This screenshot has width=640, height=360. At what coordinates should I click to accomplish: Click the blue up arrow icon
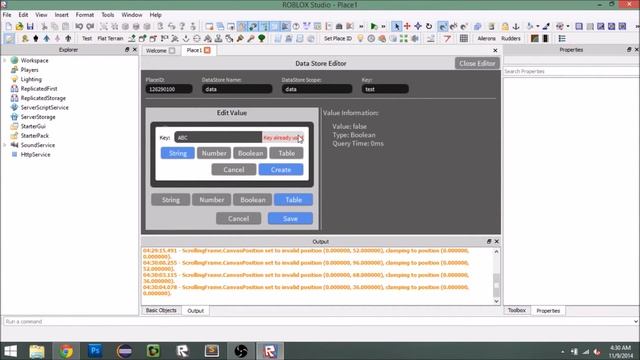coord(47,38)
